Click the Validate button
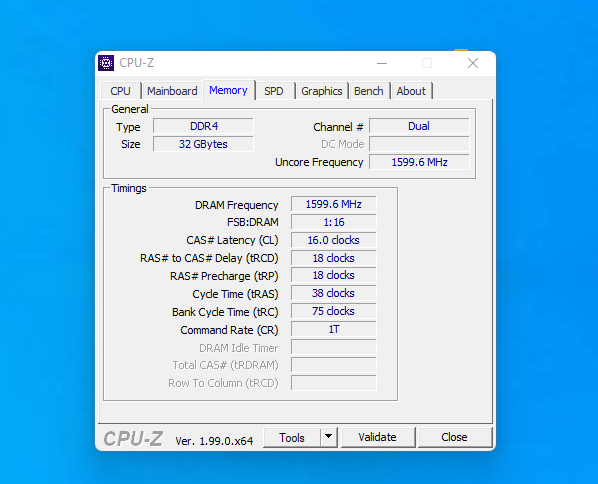Image resolution: width=598 pixels, height=484 pixels. (378, 437)
